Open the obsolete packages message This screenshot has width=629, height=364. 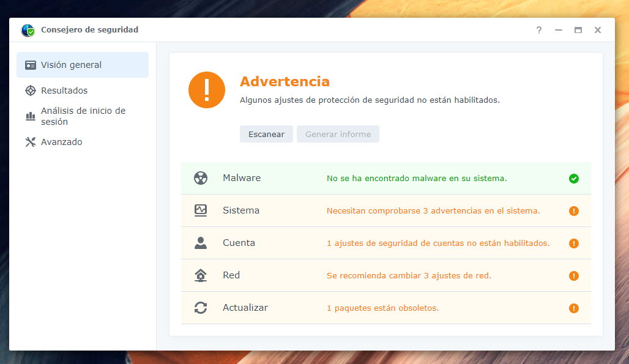tap(382, 308)
